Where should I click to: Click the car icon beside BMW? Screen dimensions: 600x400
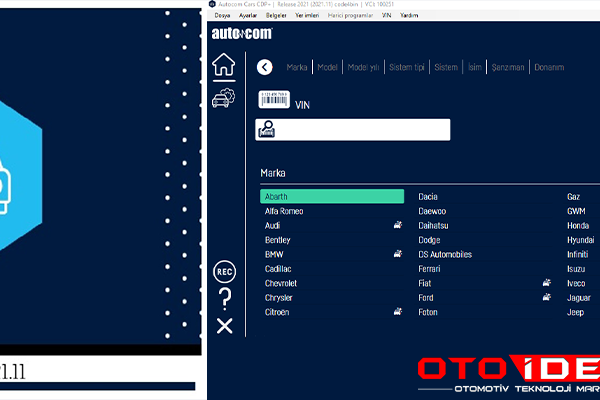[x=398, y=254]
